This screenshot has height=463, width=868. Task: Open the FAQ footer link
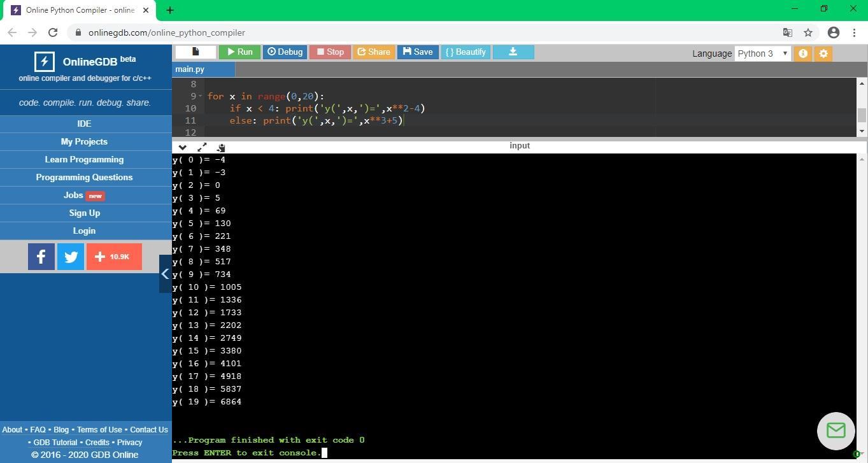38,430
